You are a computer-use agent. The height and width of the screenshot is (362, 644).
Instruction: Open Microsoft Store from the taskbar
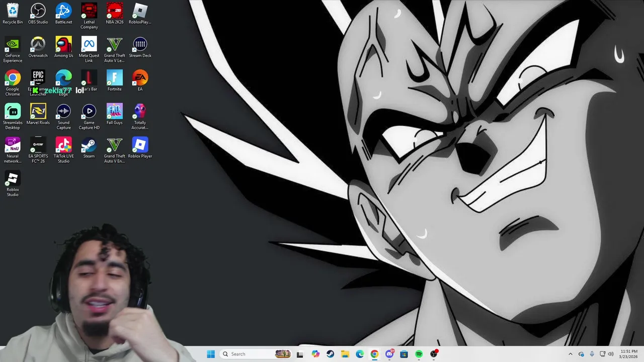(404, 354)
